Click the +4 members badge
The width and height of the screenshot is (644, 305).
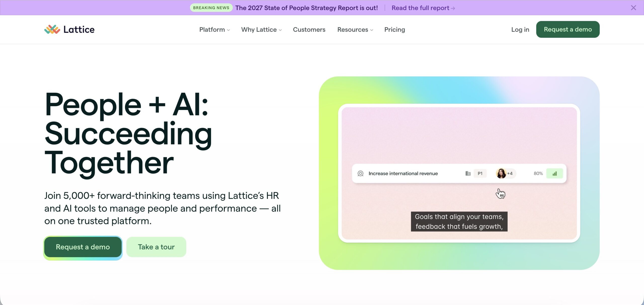click(x=510, y=173)
